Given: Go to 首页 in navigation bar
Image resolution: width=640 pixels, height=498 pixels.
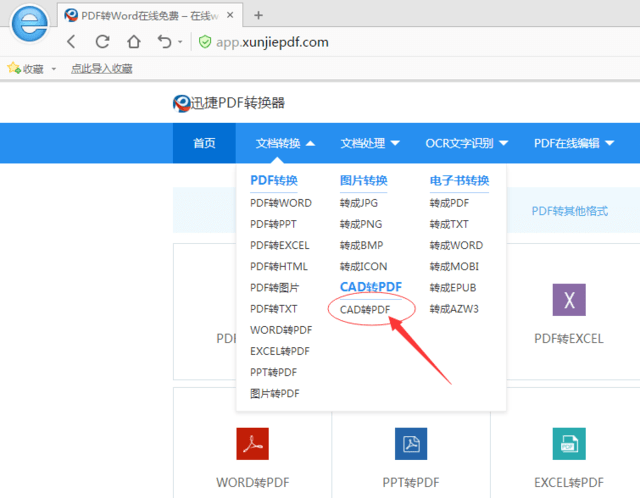Looking at the screenshot, I should tap(204, 143).
